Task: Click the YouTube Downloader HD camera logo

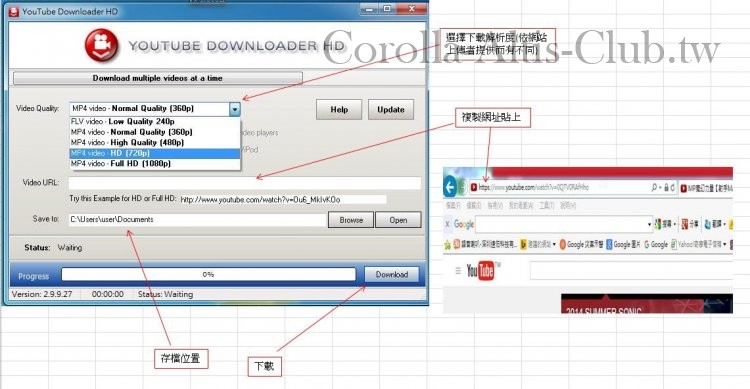Action: pyautogui.click(x=101, y=45)
